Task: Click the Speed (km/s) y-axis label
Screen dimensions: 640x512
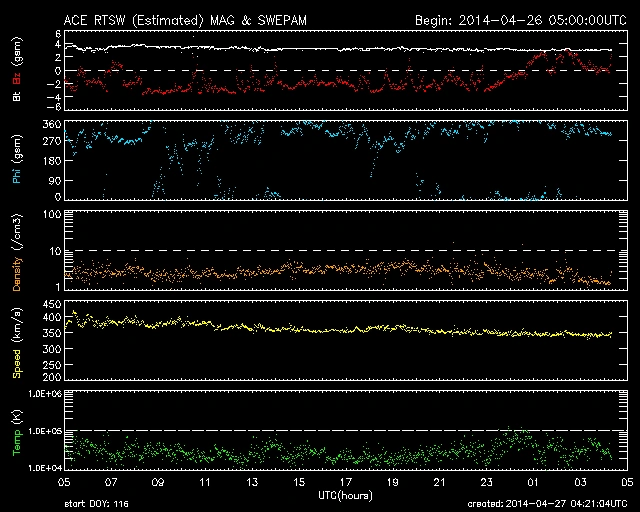Action: point(18,340)
